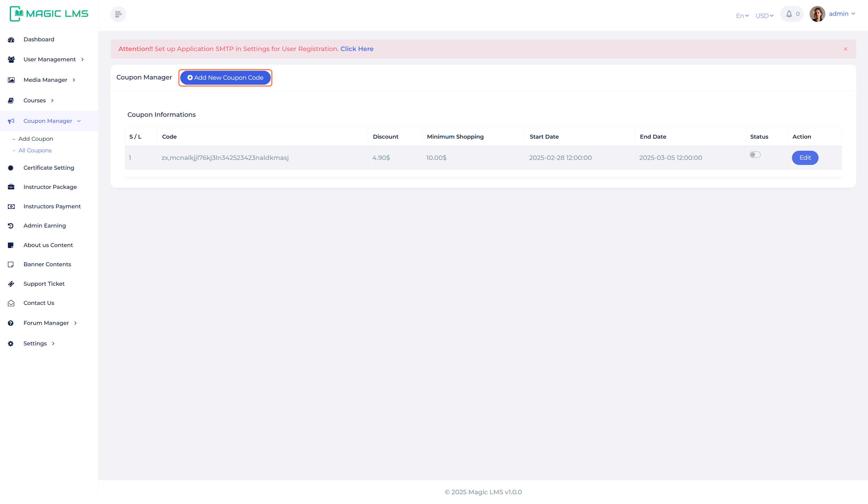
Task: Click the Dashboard gauge icon
Action: coord(11,40)
